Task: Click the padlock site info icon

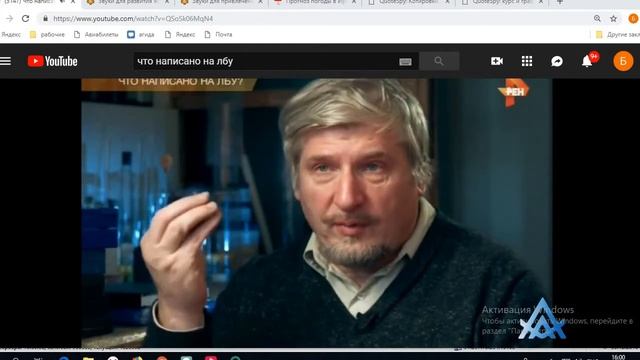Action: 45,18
